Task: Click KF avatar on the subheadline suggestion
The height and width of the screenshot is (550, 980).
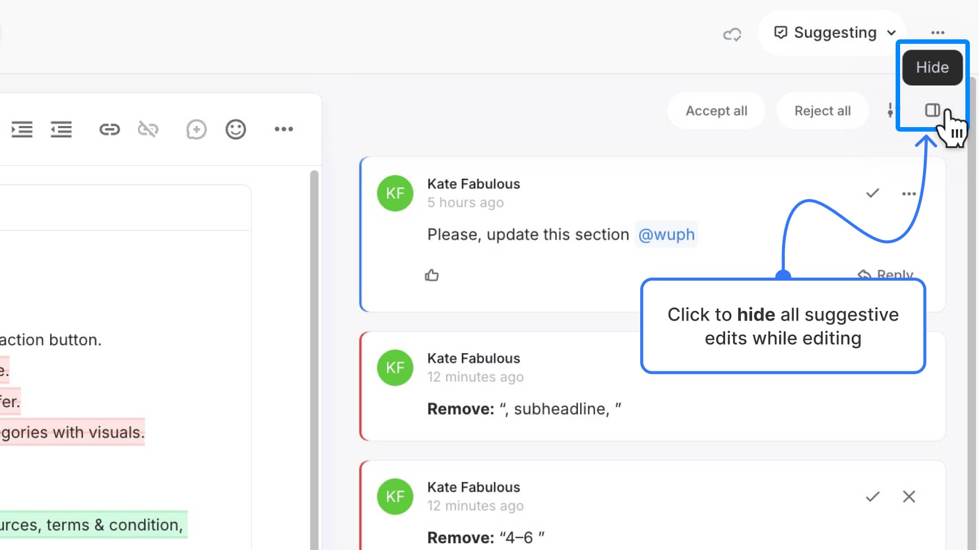Action: click(x=395, y=368)
